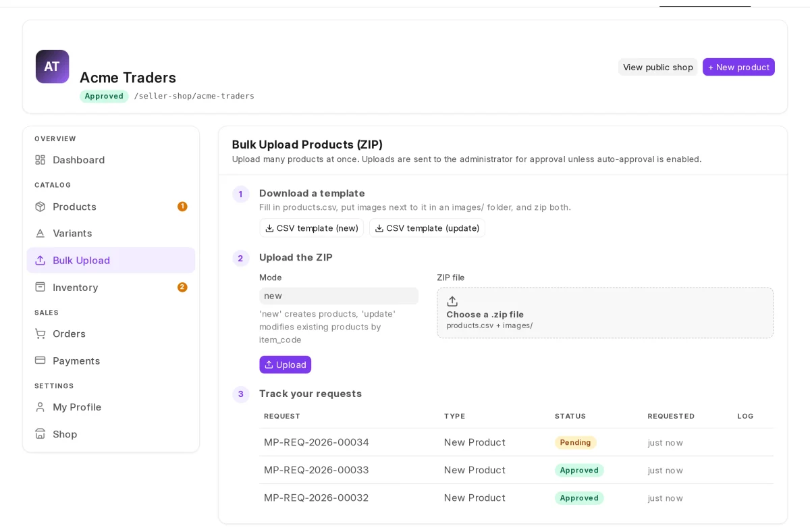Click the Payments card icon
Image resolution: width=810 pixels, height=532 pixels.
[x=40, y=361]
